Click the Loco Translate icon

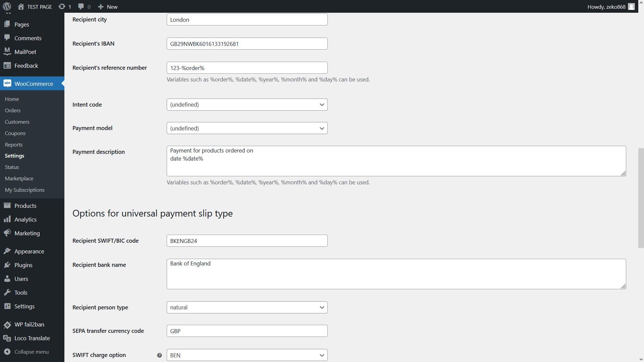tap(7, 338)
